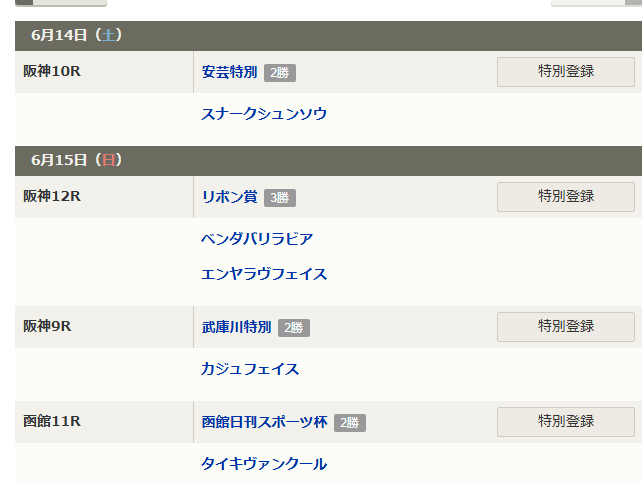The image size is (642, 484).
Task: Click the horse name カジュフェイス
Action: point(250,369)
